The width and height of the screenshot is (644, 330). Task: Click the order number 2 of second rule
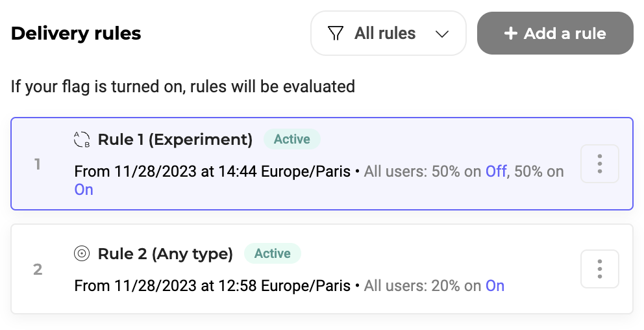38,269
